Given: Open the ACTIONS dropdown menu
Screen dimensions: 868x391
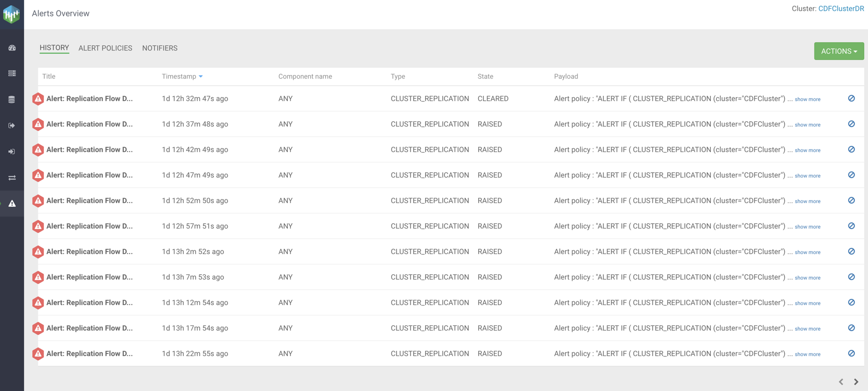Looking at the screenshot, I should 838,51.
